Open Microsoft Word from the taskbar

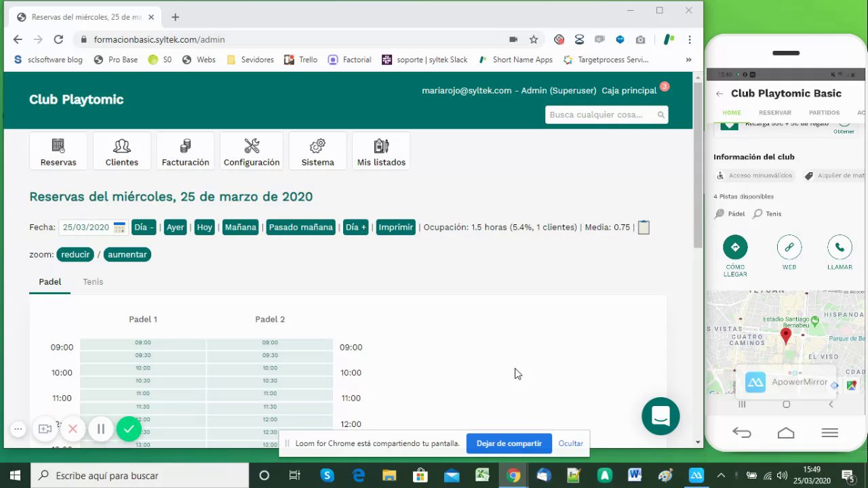pos(635,476)
